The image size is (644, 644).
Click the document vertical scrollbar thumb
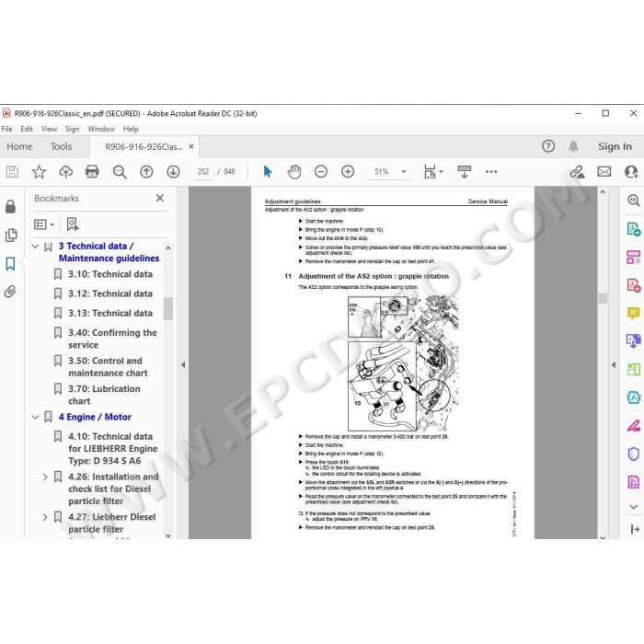pos(603,298)
